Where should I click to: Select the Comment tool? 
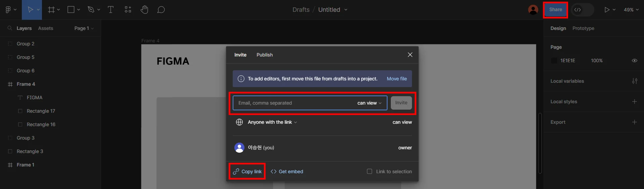(x=161, y=10)
